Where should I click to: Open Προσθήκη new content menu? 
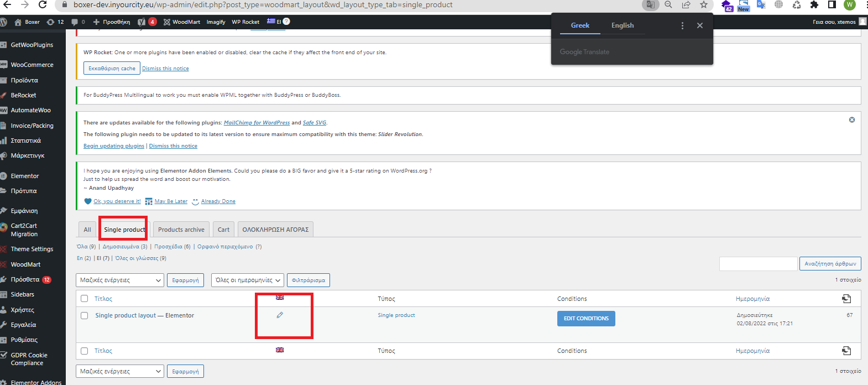pyautogui.click(x=112, y=22)
